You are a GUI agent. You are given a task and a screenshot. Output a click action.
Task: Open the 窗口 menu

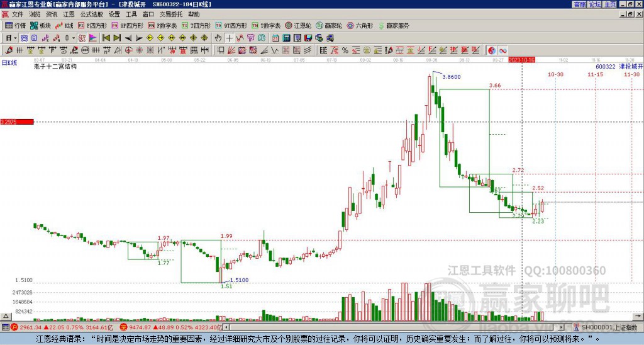point(148,14)
